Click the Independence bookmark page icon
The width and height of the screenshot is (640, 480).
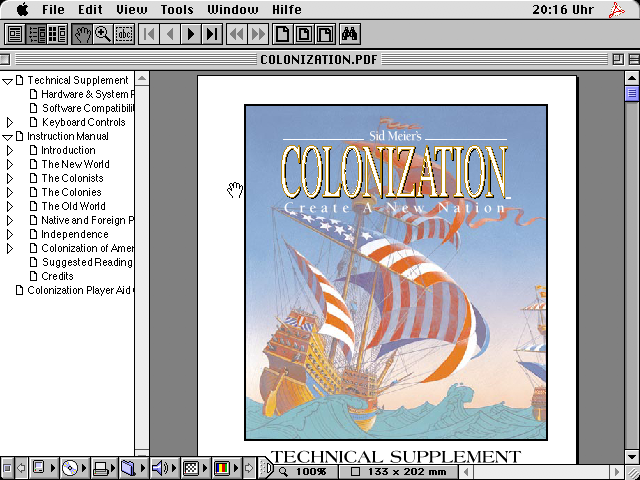click(x=33, y=234)
